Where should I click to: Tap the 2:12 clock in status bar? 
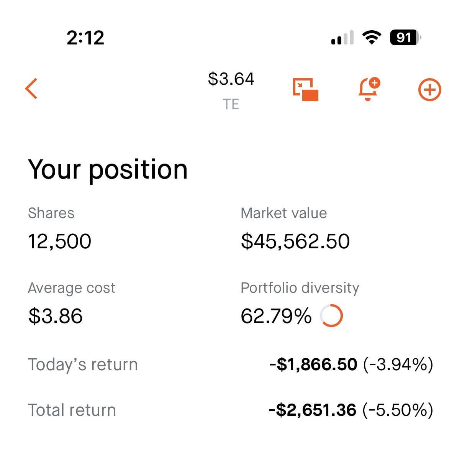(x=85, y=38)
